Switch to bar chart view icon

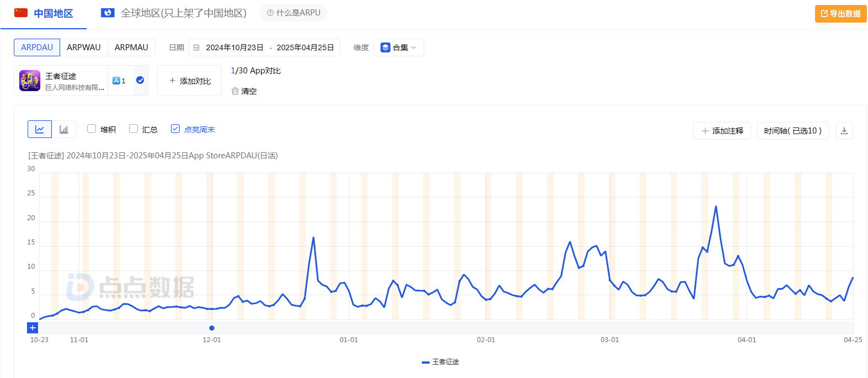tap(64, 129)
